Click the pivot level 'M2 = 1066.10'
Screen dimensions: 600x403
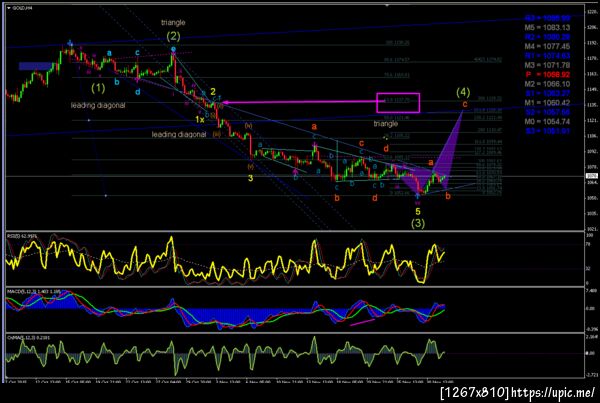[x=547, y=84]
